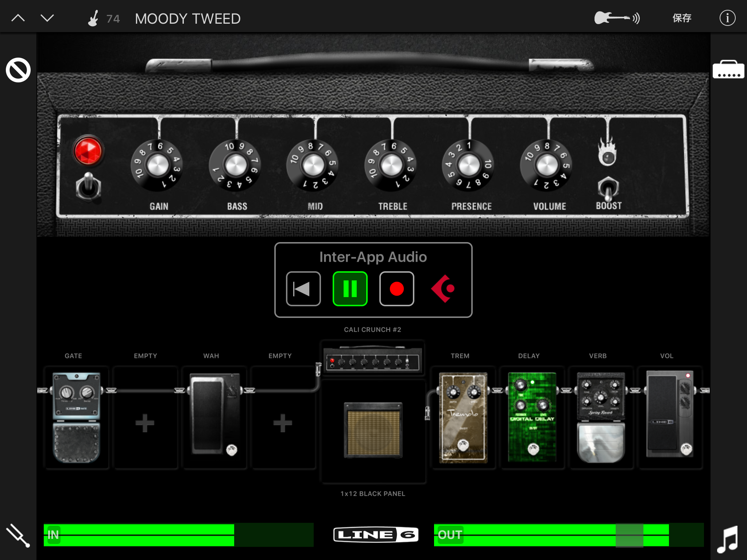This screenshot has height=560, width=747.
Task: Pause Inter-App Audio playback
Action: (350, 289)
